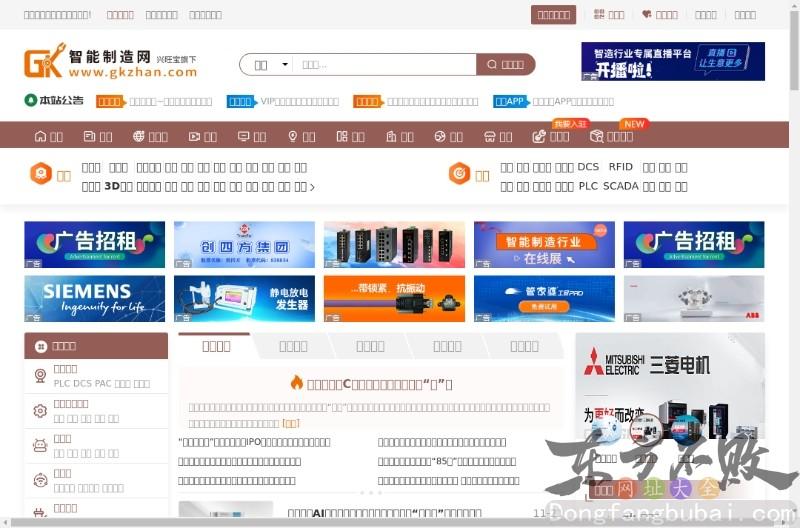Click the PLC hot keyword
This screenshot has height=528, width=800.
point(588,186)
